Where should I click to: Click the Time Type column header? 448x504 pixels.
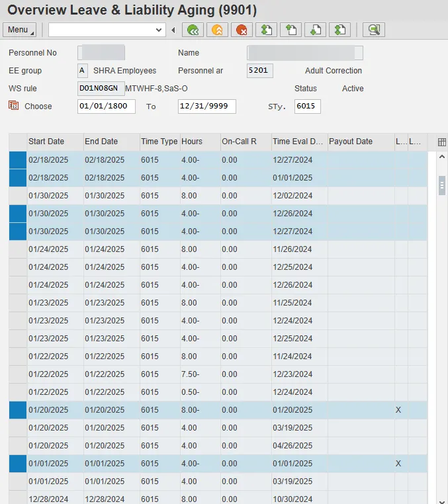159,142
